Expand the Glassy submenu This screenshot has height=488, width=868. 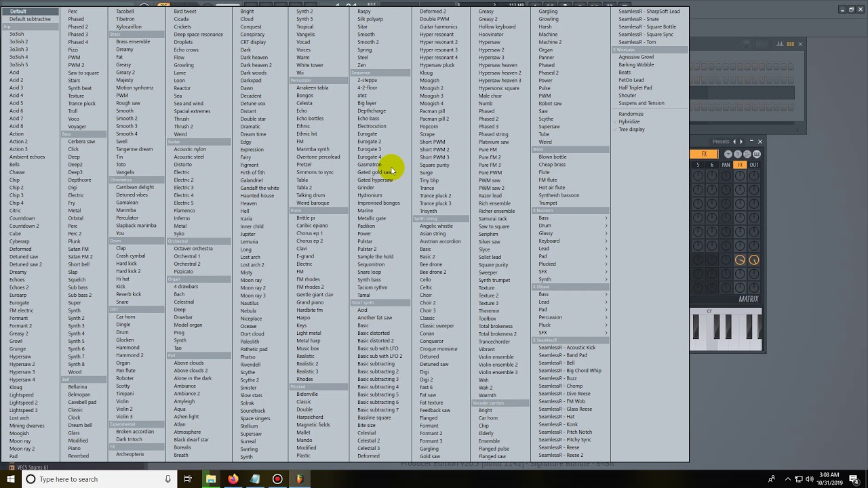coord(573,233)
